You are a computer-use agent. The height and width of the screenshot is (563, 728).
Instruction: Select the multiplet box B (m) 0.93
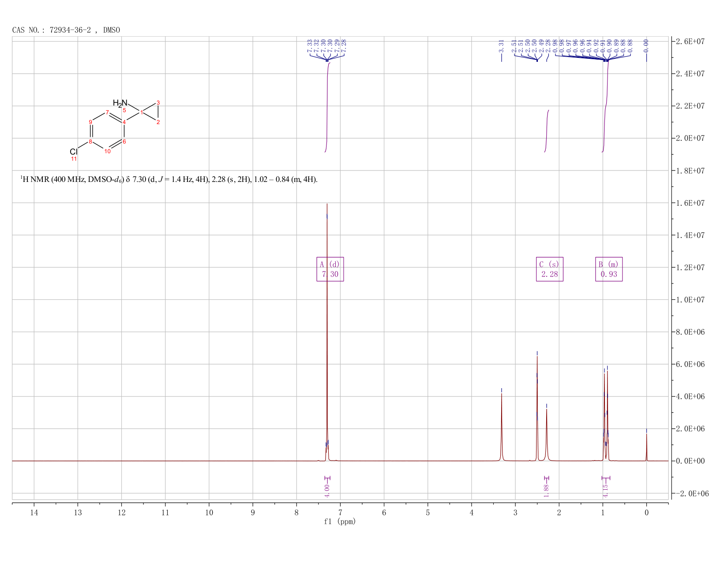click(609, 269)
